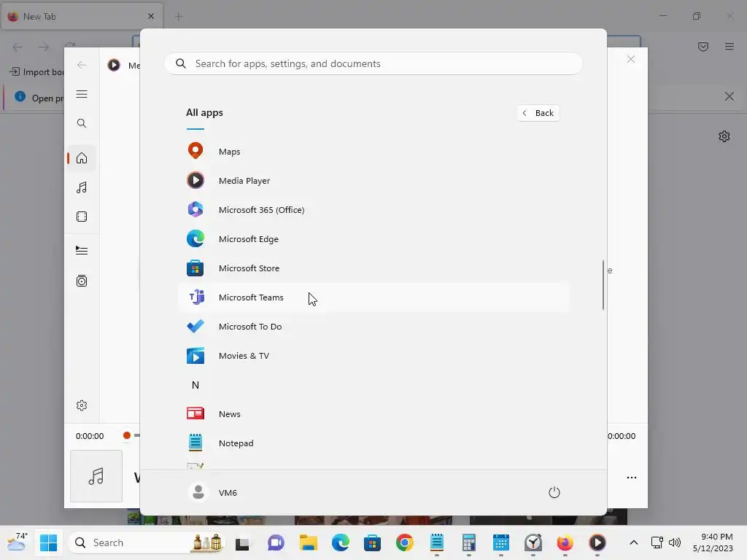Select Home in Media Player sidebar
This screenshot has height=560, width=747.
tap(82, 158)
